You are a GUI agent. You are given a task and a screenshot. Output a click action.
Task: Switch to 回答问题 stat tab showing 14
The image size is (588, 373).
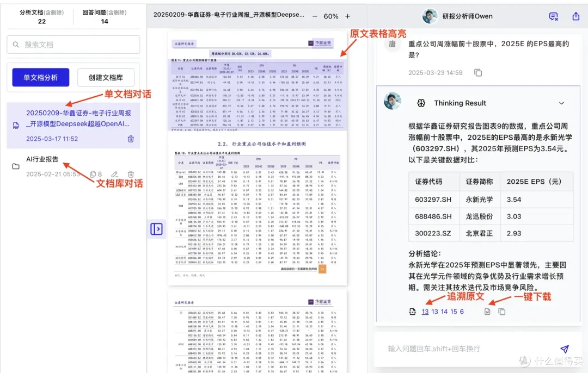click(104, 17)
